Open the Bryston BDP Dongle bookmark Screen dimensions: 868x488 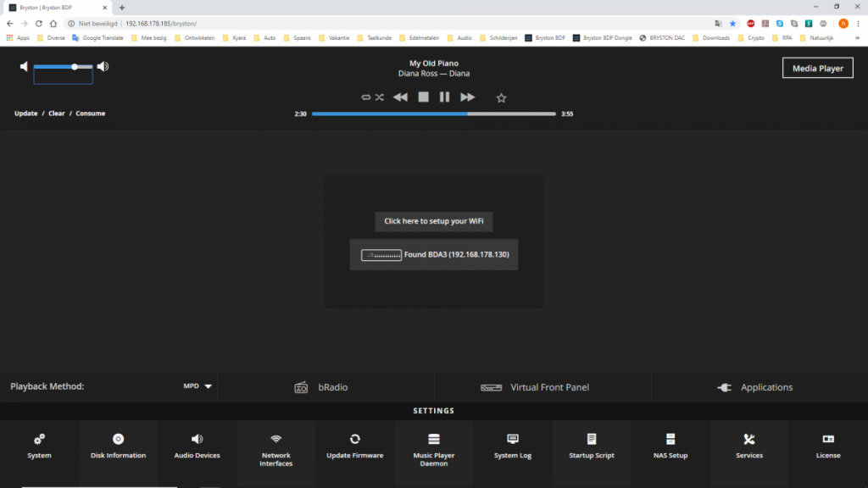603,38
